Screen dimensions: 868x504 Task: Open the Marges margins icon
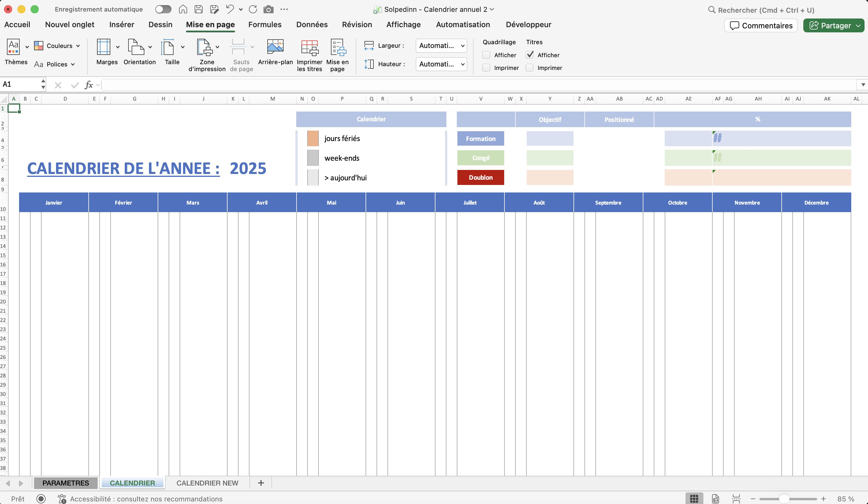tap(103, 47)
